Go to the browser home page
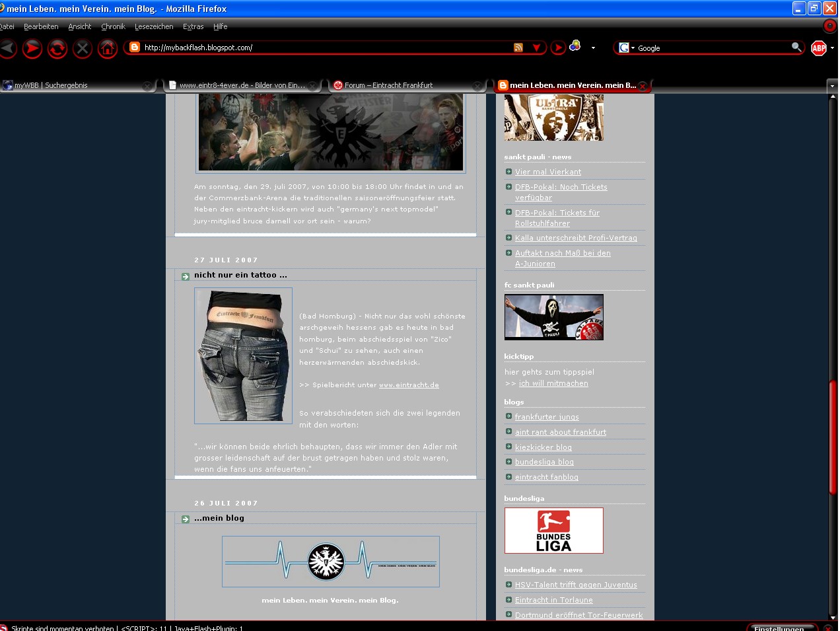 tap(108, 48)
